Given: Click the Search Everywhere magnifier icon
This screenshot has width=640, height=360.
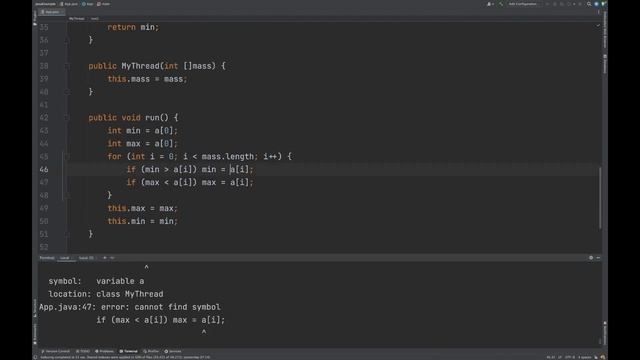Looking at the screenshot, I should point(589,4).
